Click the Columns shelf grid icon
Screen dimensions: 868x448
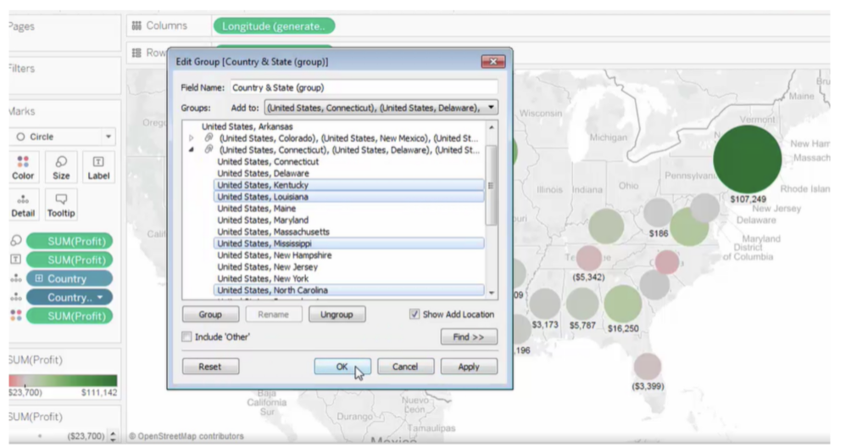(x=136, y=25)
